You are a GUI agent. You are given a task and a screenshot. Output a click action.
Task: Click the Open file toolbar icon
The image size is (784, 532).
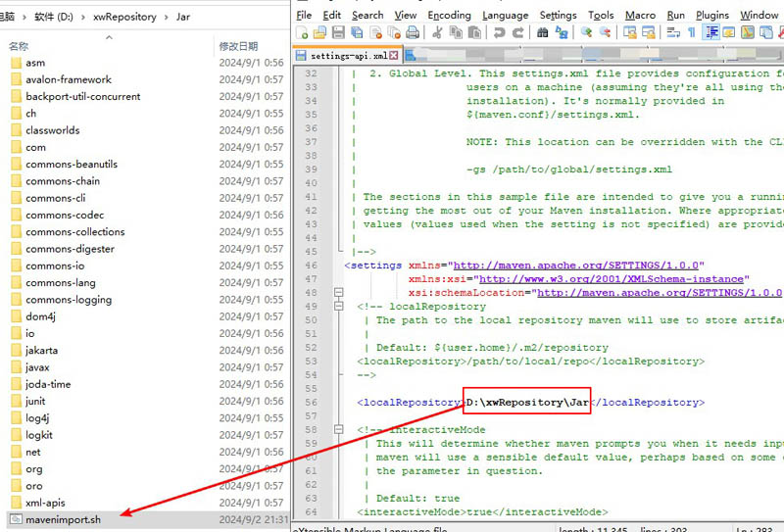coord(320,33)
